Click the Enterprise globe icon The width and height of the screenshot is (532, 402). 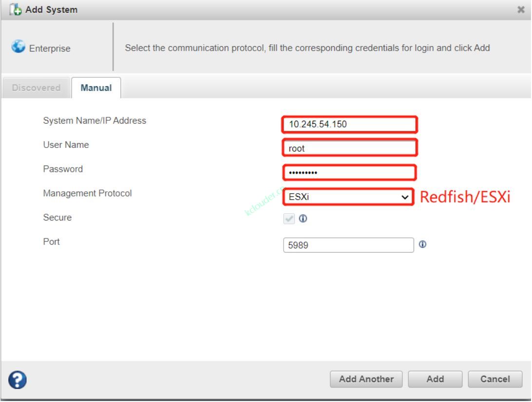18,46
